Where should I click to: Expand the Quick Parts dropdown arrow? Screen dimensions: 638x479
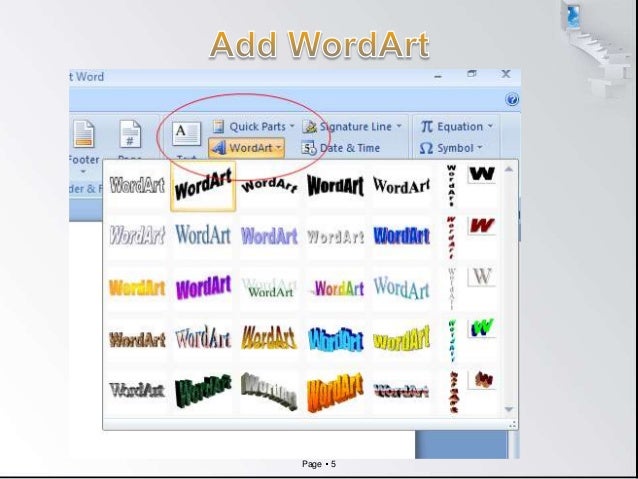point(292,126)
